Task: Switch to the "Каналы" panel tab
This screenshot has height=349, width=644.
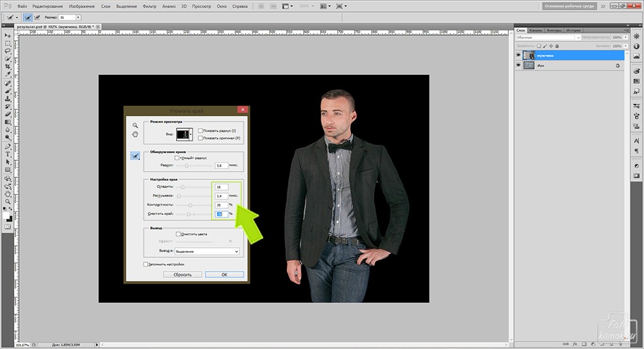Action: 536,30
